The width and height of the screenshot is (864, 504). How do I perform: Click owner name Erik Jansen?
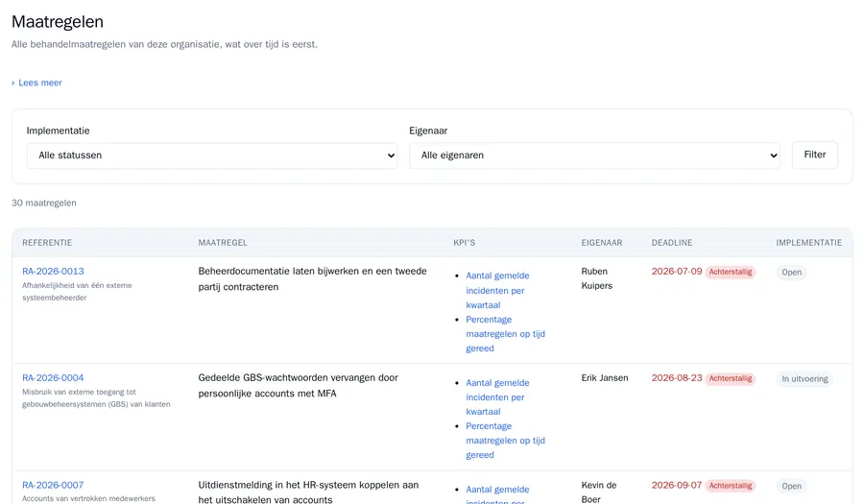point(605,378)
